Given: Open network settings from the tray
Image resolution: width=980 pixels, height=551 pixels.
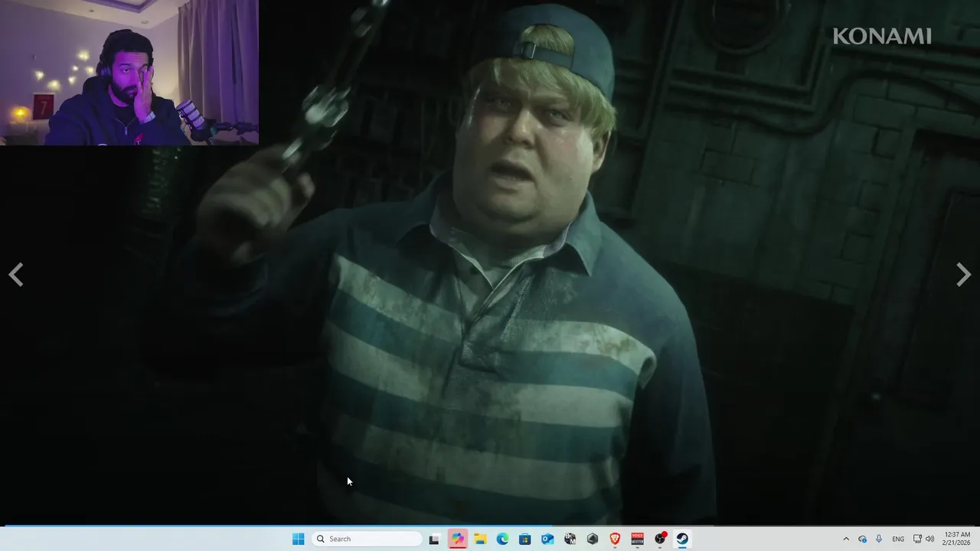Looking at the screenshot, I should (917, 539).
